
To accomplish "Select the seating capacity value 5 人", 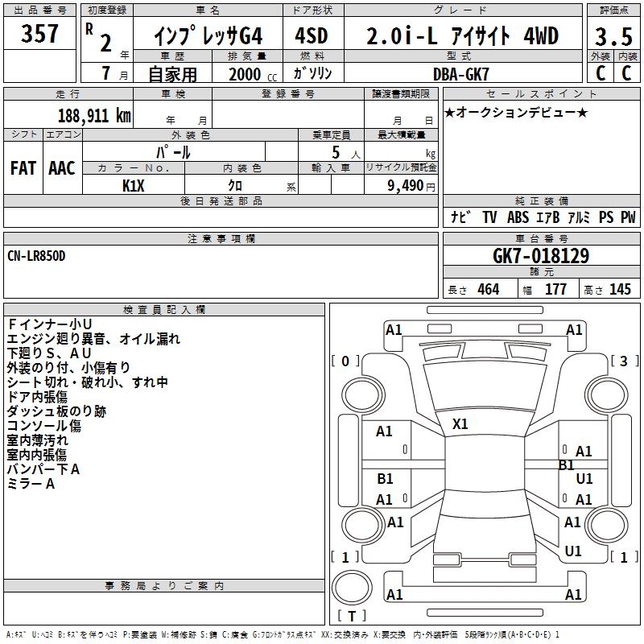I will pyautogui.click(x=346, y=153).
